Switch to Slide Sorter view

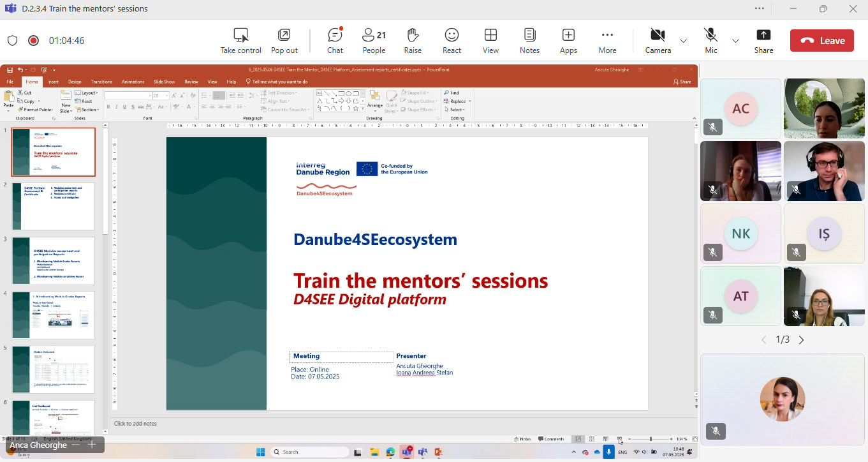592,439
